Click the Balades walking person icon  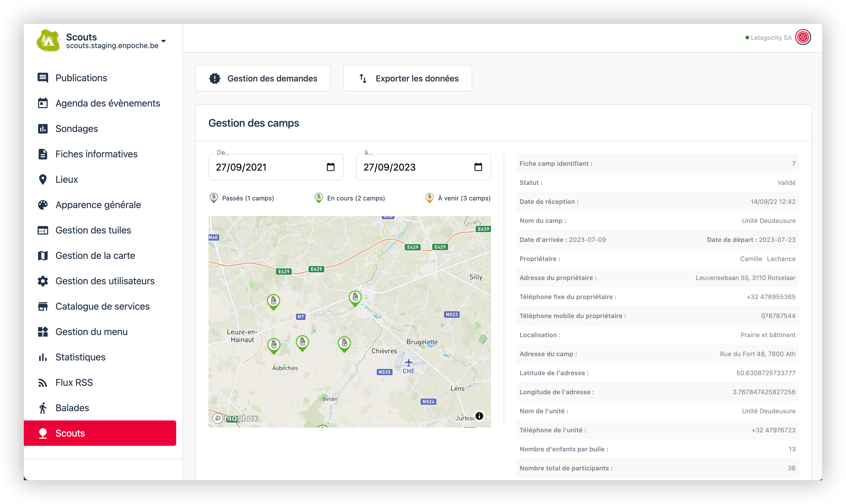pos(43,408)
